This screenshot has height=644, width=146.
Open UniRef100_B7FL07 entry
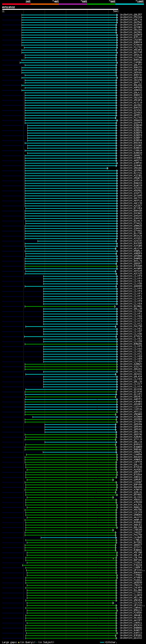click(131, 37)
